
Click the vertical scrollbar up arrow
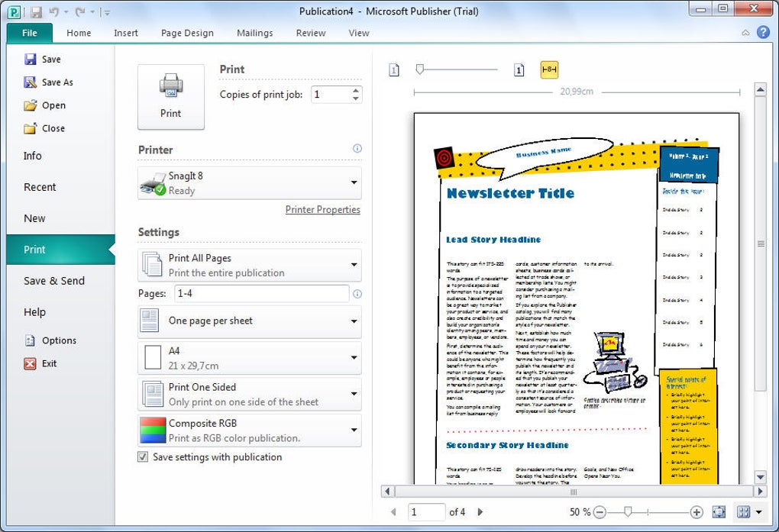coord(760,90)
